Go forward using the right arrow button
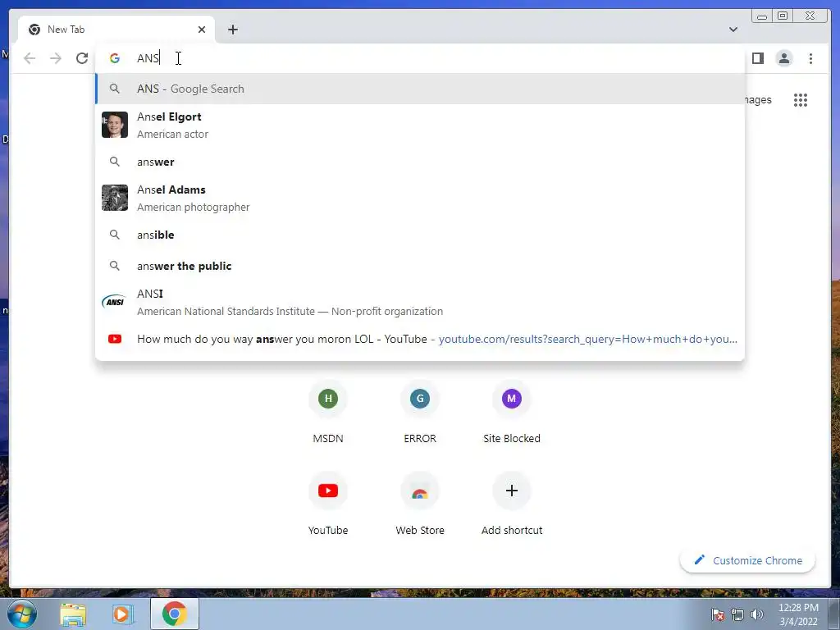 click(x=55, y=58)
